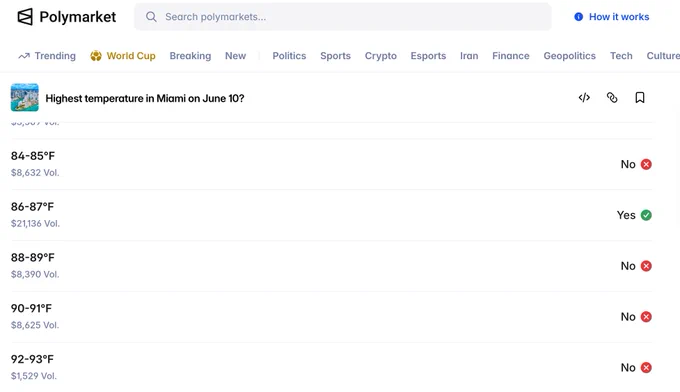Image resolution: width=680 pixels, height=392 pixels.
Task: Click the Yes result for 86-87°F
Action: click(626, 215)
